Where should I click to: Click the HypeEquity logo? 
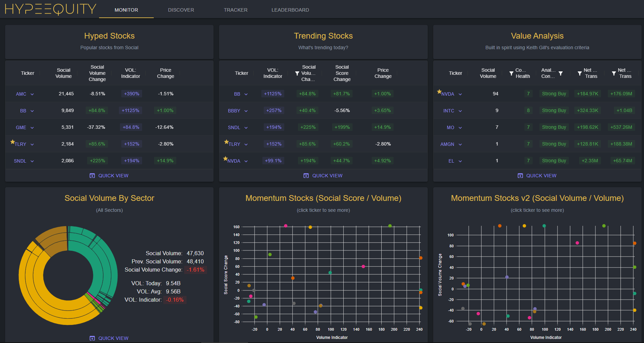coord(51,9)
